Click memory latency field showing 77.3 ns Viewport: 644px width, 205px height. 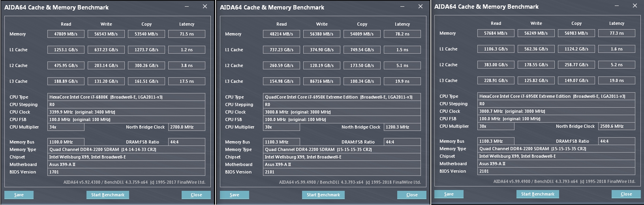click(617, 33)
